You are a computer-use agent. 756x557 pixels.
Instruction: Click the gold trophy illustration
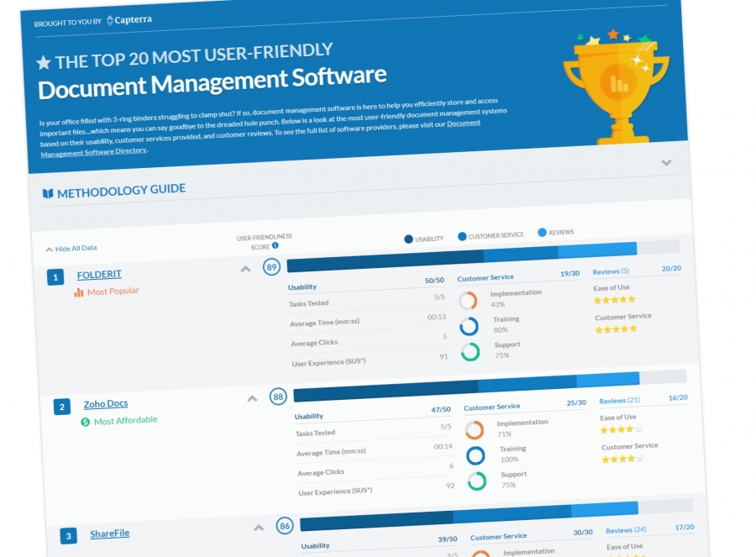[x=617, y=87]
